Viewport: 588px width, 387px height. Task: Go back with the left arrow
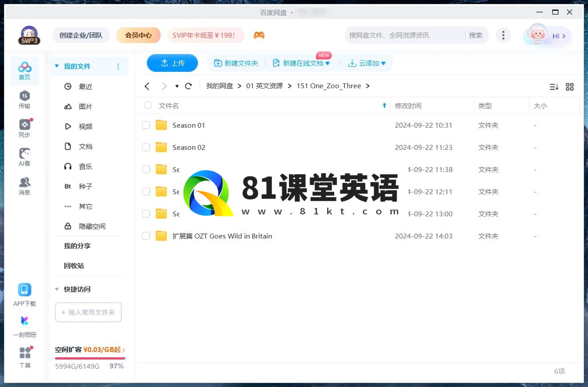tap(147, 86)
